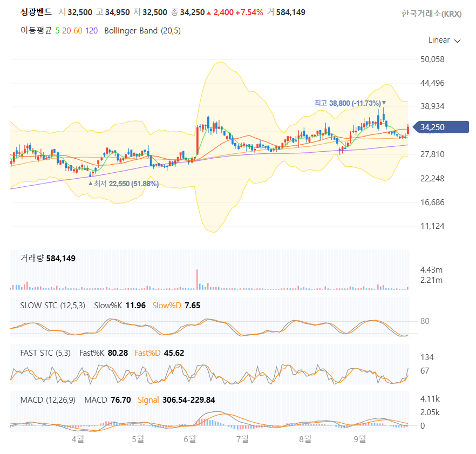Click the 8월 date axis label
This screenshot has height=454, width=476.
coord(305,439)
